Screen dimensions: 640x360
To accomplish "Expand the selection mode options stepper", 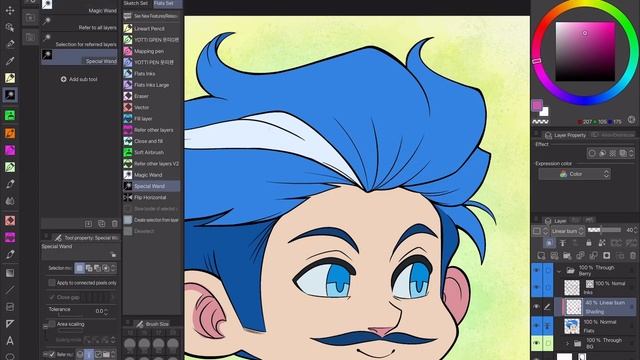I will 113,268.
